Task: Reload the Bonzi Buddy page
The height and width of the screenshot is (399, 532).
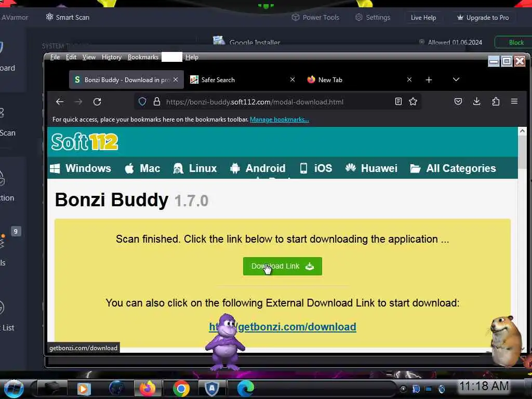Action: 97,102
